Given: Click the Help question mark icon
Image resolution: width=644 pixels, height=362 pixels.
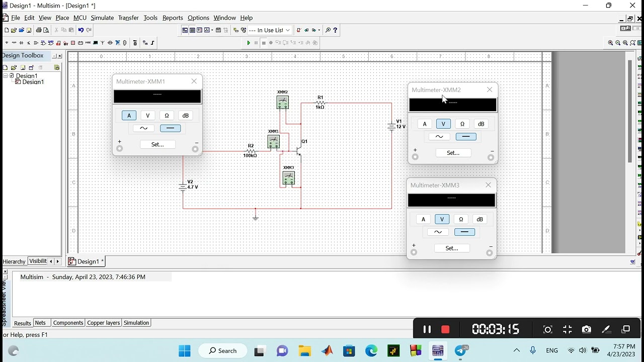Looking at the screenshot, I should [335, 30].
